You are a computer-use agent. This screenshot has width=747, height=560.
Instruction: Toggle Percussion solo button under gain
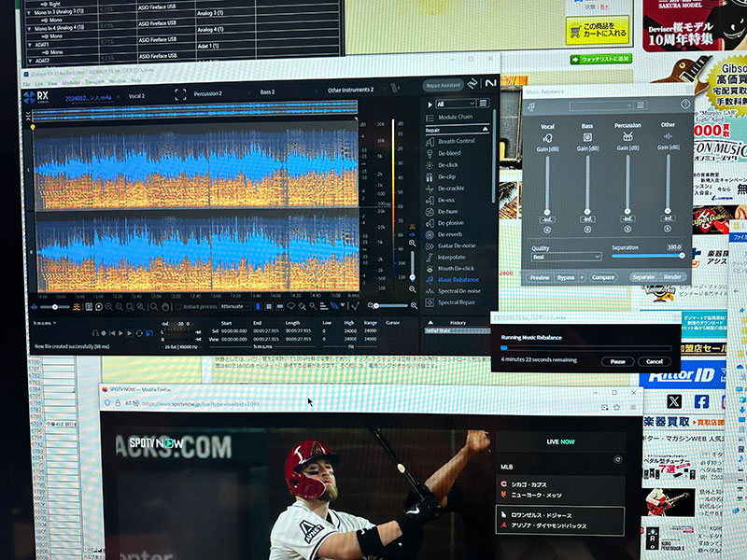(x=627, y=229)
